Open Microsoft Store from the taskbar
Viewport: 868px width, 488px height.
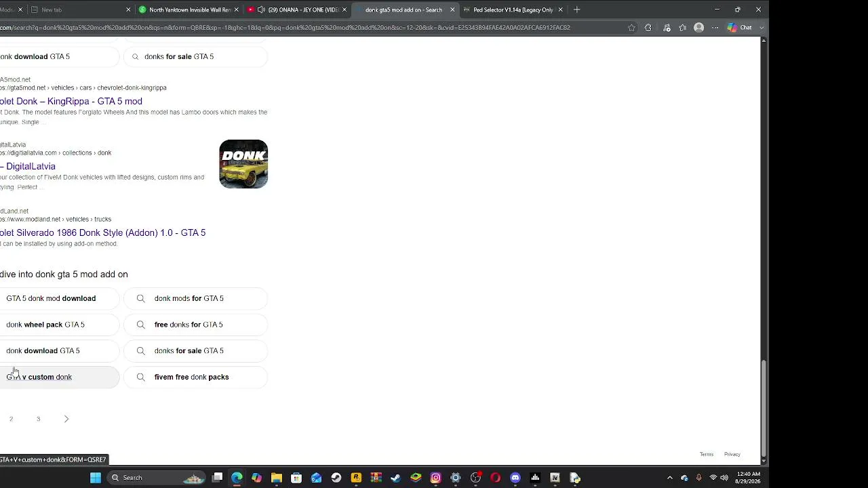tap(296, 478)
